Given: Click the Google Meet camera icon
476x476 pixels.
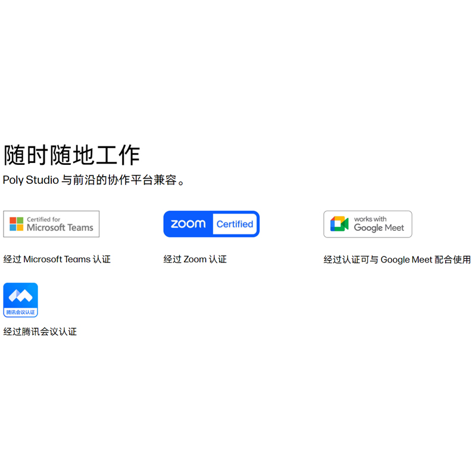Looking at the screenshot, I should (x=340, y=224).
